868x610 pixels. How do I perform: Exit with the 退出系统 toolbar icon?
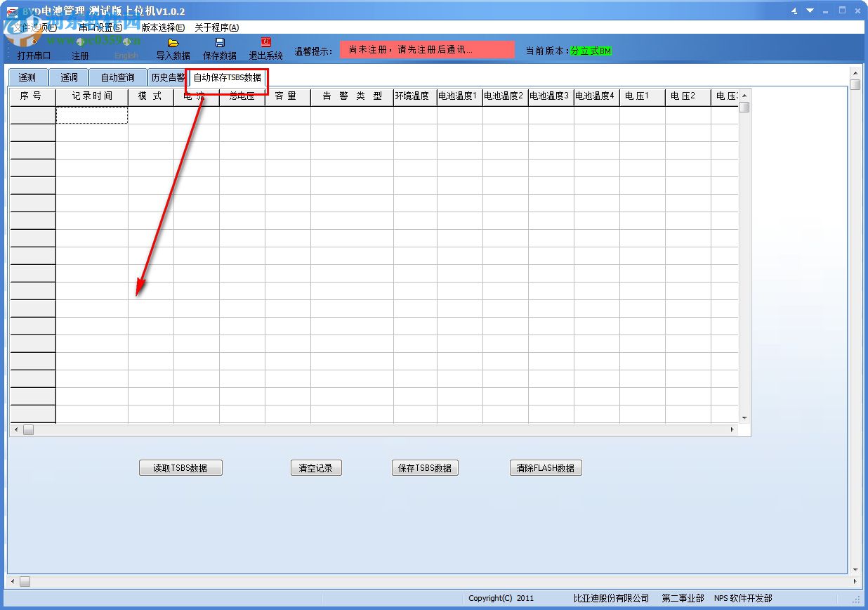[x=266, y=48]
